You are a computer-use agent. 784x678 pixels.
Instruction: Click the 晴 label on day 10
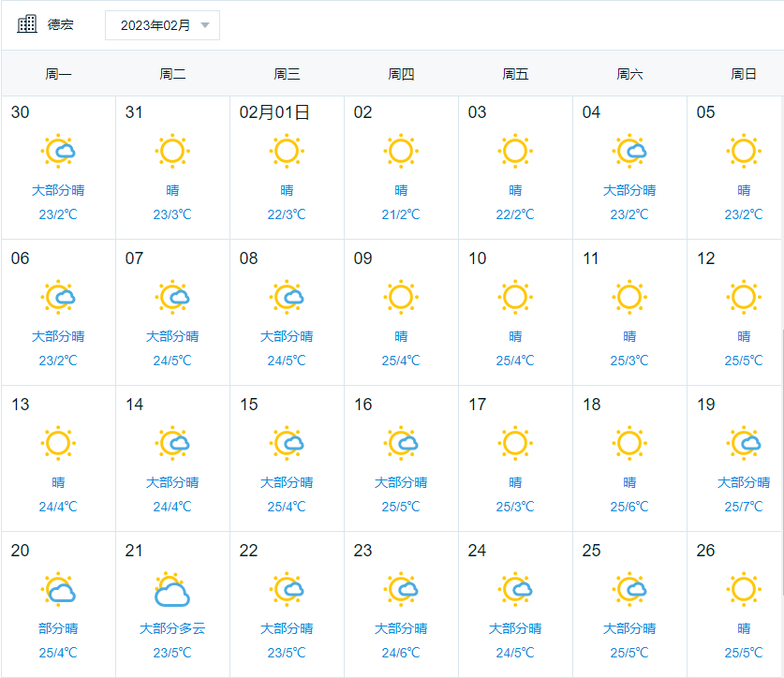(515, 336)
